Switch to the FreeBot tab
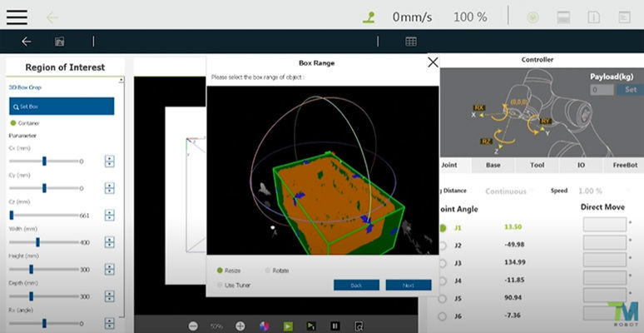The image size is (644, 333). point(625,165)
